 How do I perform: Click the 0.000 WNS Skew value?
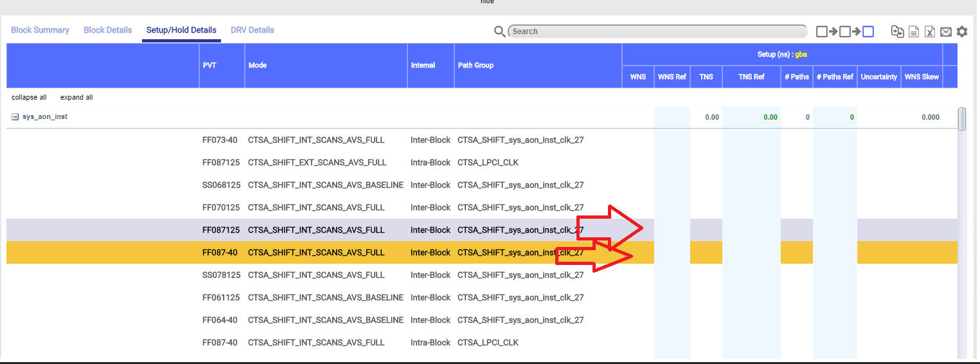[930, 117]
